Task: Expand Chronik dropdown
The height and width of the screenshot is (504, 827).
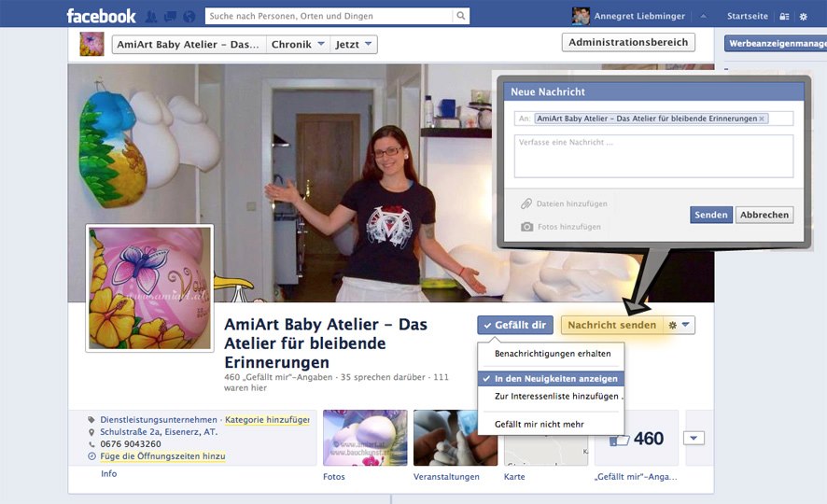Action: tap(298, 44)
